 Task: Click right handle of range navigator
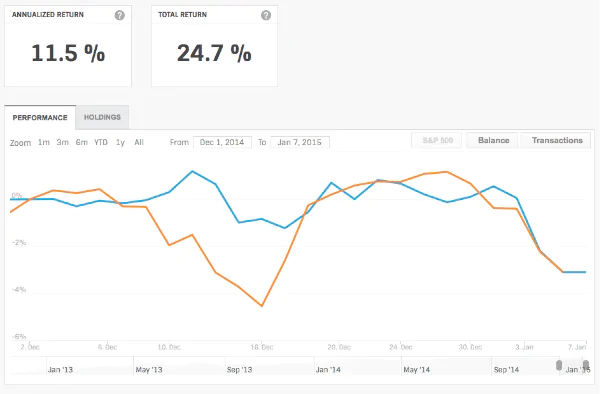[586, 365]
